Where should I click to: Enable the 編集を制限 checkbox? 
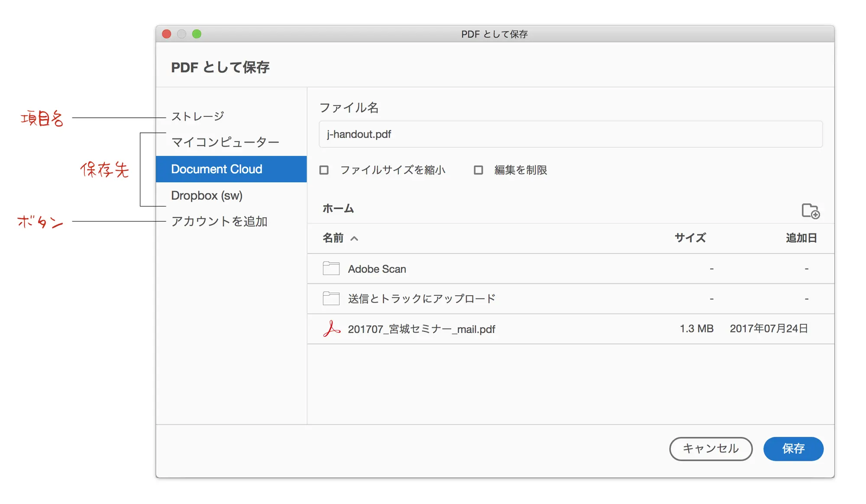point(478,170)
